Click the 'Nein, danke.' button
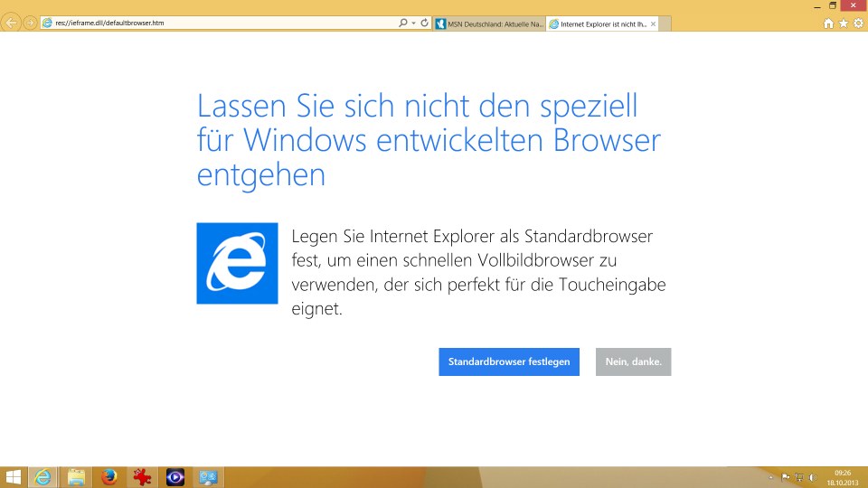This screenshot has height=488, width=868. point(633,361)
